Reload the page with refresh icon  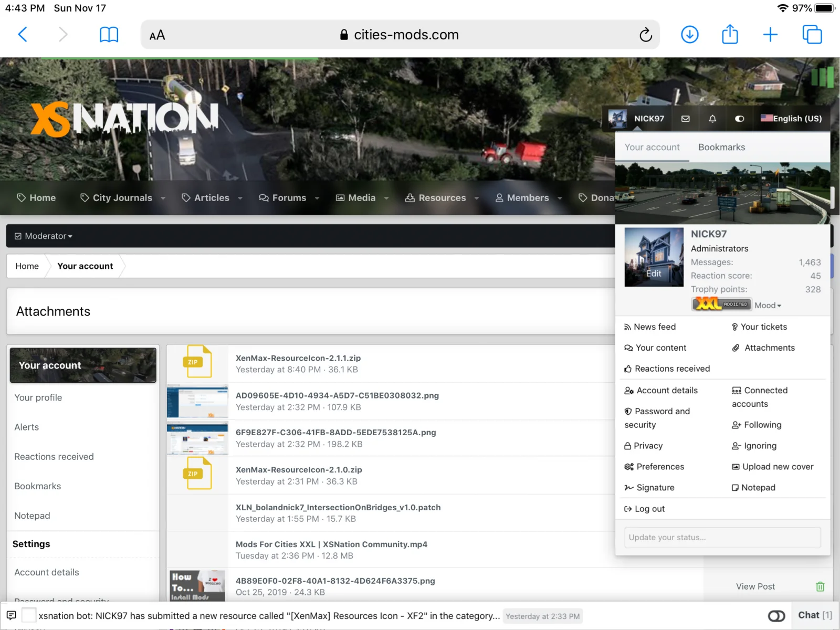(x=645, y=35)
